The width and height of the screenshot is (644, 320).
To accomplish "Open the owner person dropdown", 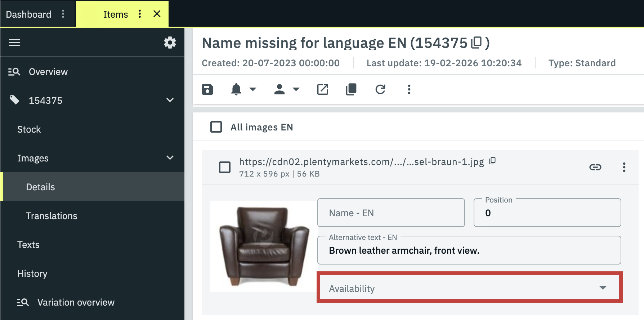I will pos(286,89).
